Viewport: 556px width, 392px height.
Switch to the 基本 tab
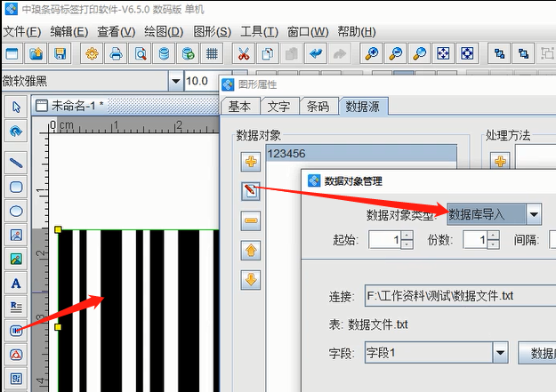(239, 107)
